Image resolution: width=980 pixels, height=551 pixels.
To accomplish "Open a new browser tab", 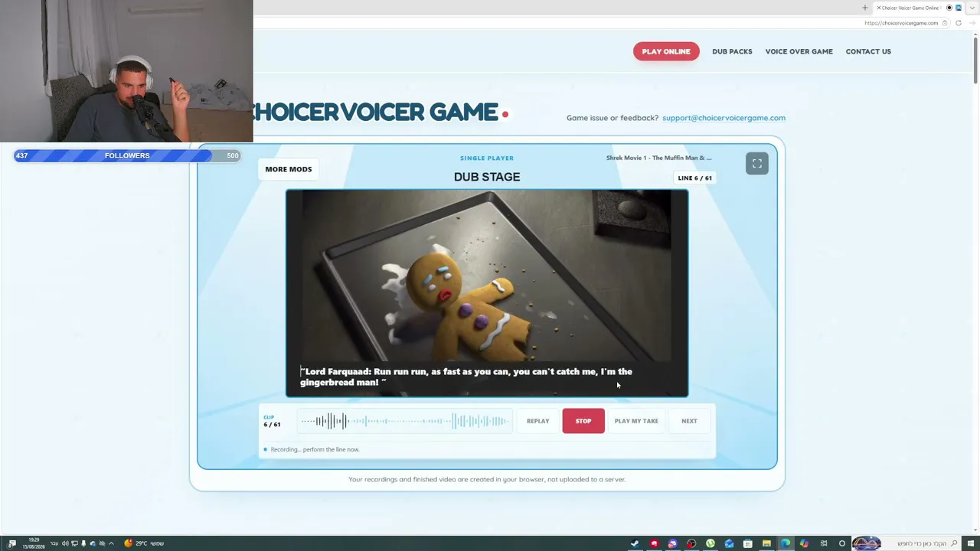I will click(865, 8).
